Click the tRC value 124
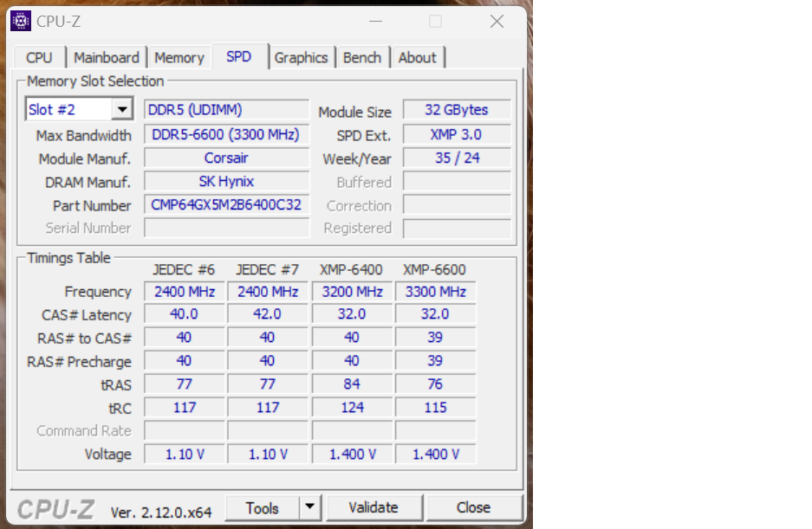 (352, 408)
